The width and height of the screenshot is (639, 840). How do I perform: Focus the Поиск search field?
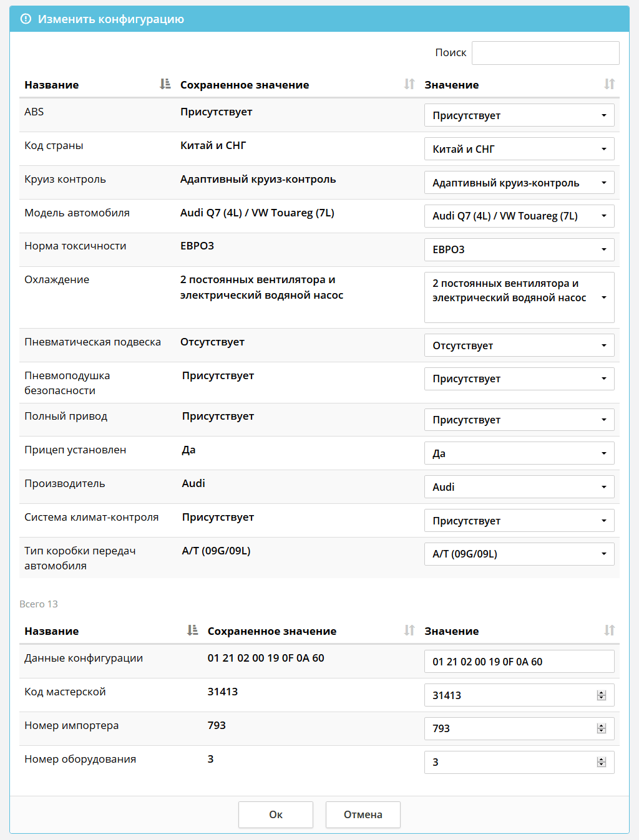545,53
